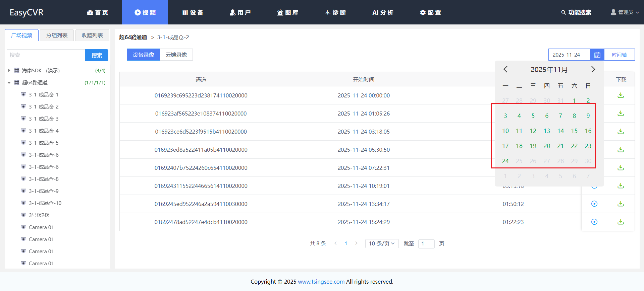Download the 2025-11-24 00:00:00 recording
Viewport: 644px width, 291px height.
(621, 95)
